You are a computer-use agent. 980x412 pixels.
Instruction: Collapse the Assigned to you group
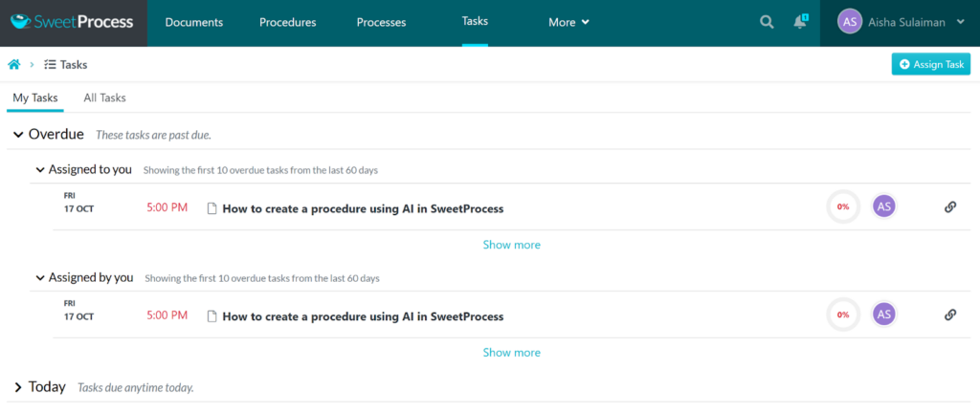[40, 170]
